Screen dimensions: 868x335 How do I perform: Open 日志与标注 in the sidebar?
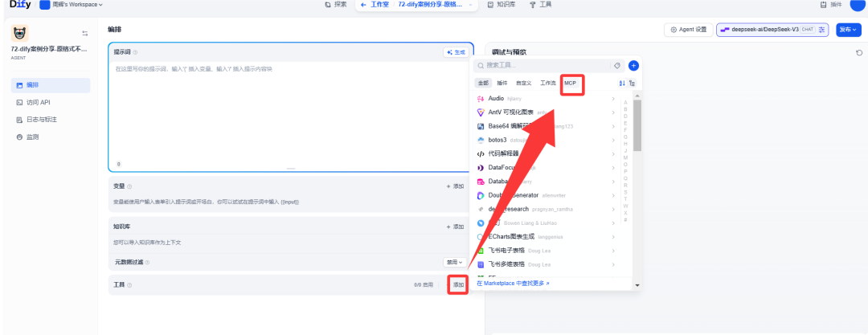point(51,120)
